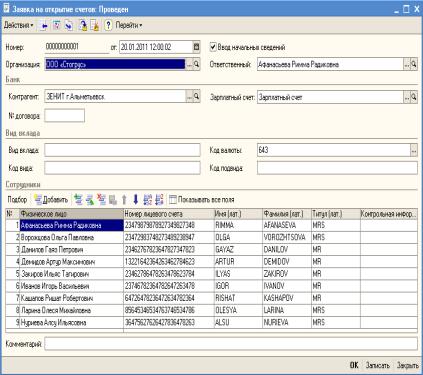
Task: Select the row for Иванов Игорь Васильевич
Action: (x=211, y=286)
